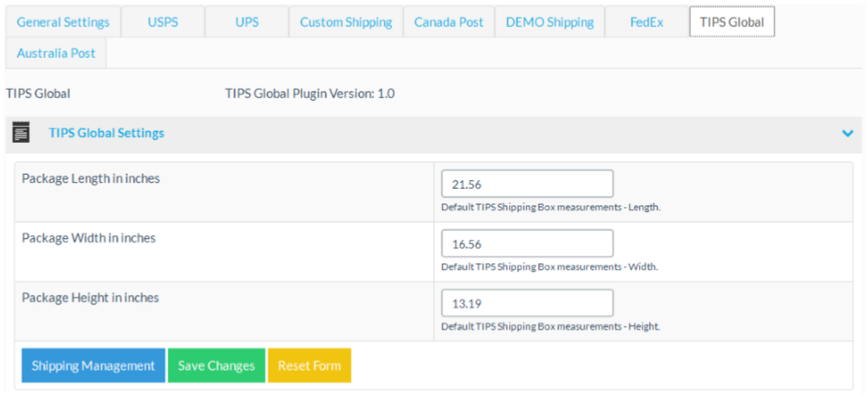Click the Package Height field showing 13.19
Screen dimensions: 868x398
(527, 304)
